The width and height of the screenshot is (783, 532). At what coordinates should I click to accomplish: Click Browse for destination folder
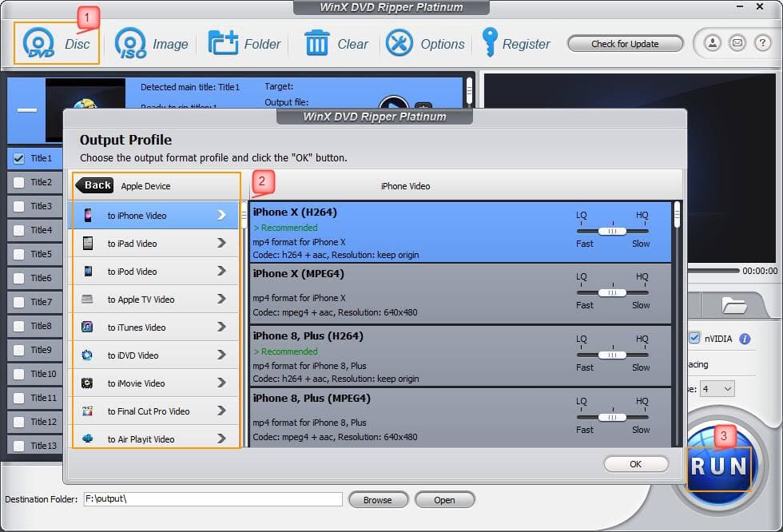(x=378, y=499)
